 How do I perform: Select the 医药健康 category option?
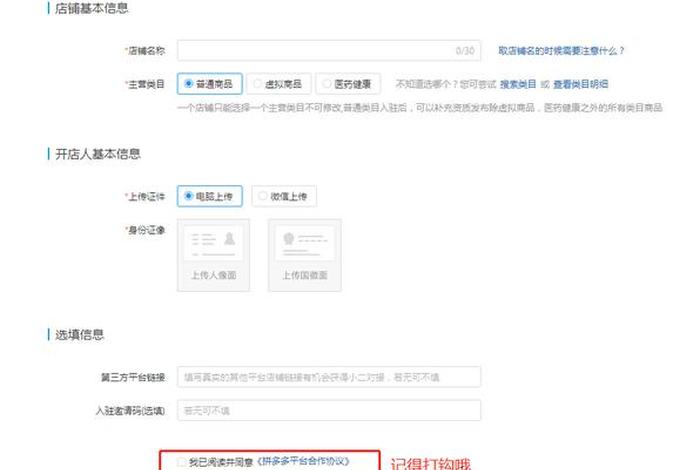click(x=348, y=84)
